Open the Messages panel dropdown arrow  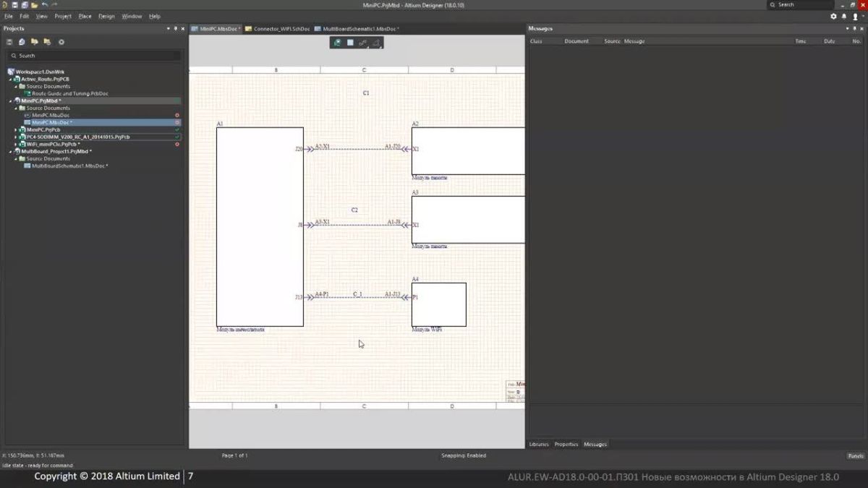[849, 28]
